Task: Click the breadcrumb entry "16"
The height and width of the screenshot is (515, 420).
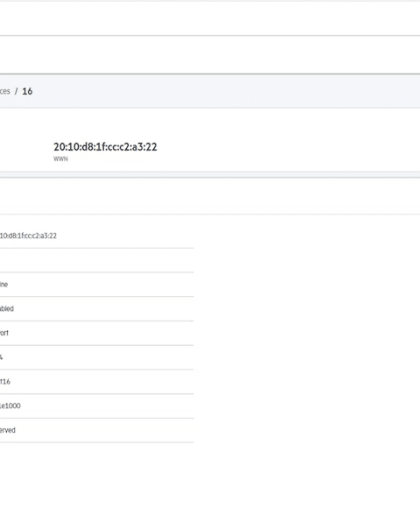Action: coord(27,91)
